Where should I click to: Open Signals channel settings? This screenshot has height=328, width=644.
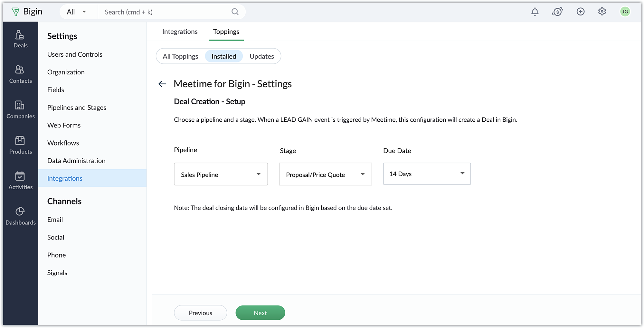coord(57,273)
